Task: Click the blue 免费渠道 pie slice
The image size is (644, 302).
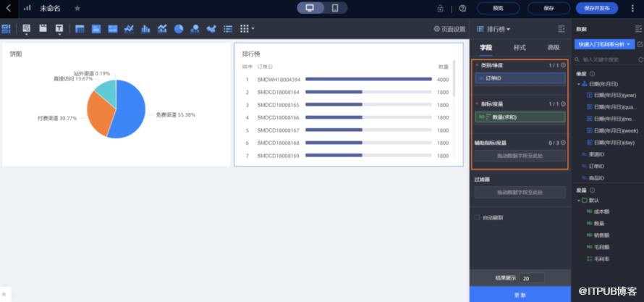Action: (x=130, y=111)
